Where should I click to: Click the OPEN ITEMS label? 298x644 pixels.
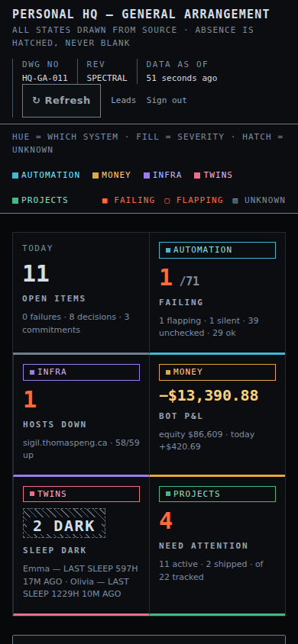(x=53, y=298)
